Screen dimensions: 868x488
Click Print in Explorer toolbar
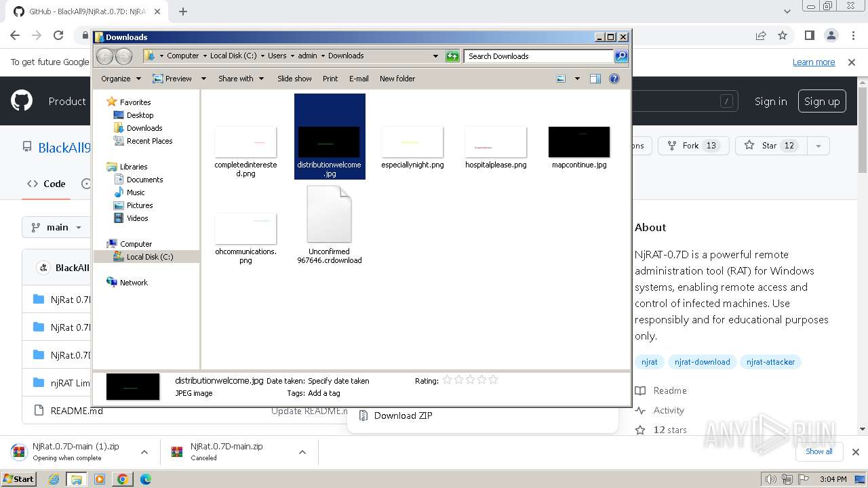pos(330,79)
